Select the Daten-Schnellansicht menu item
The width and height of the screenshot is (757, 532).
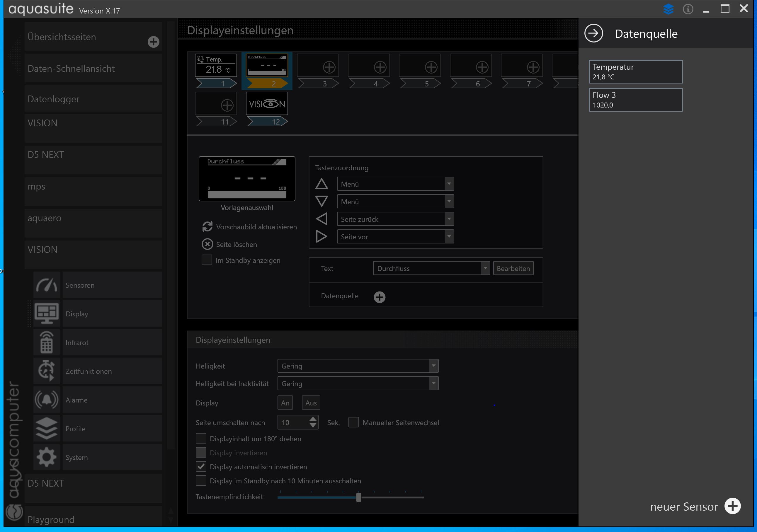tap(93, 69)
